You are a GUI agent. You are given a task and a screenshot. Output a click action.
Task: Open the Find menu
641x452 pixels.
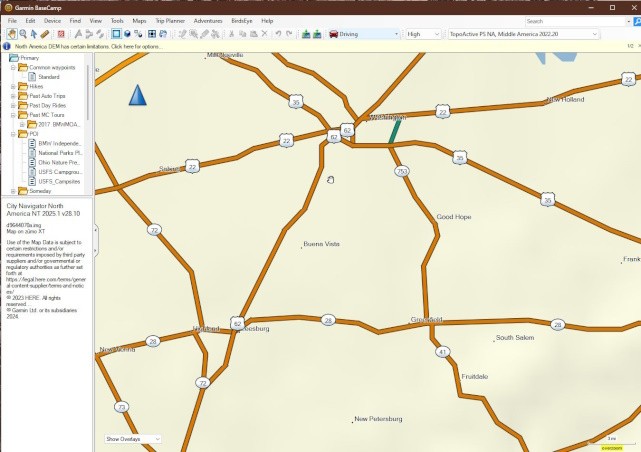pos(75,21)
